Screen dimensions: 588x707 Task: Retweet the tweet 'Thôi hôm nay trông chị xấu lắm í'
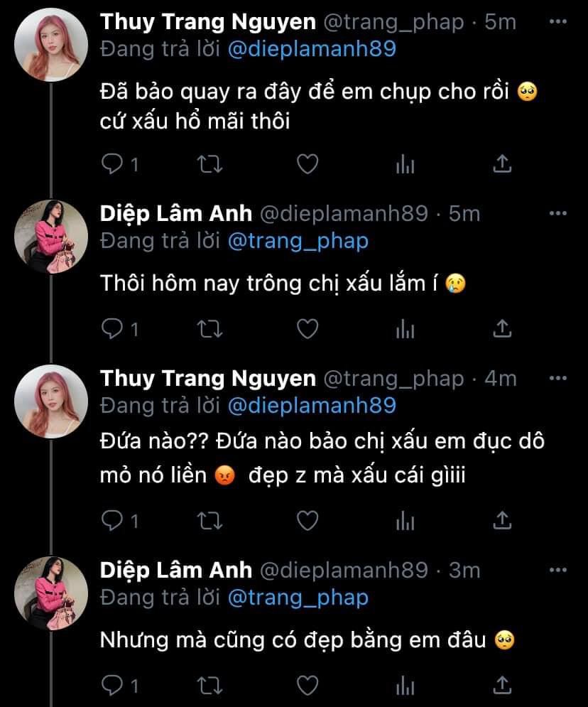click(209, 328)
